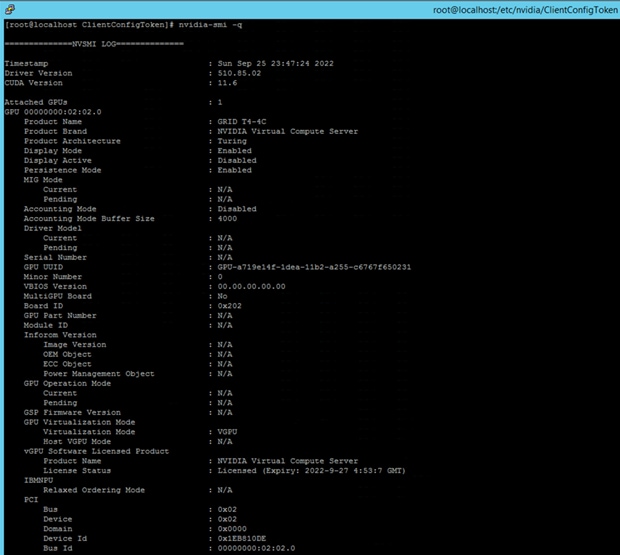Click the Bus Id value at bottom
Image resolution: width=620 pixels, height=555 pixels.
(256, 548)
